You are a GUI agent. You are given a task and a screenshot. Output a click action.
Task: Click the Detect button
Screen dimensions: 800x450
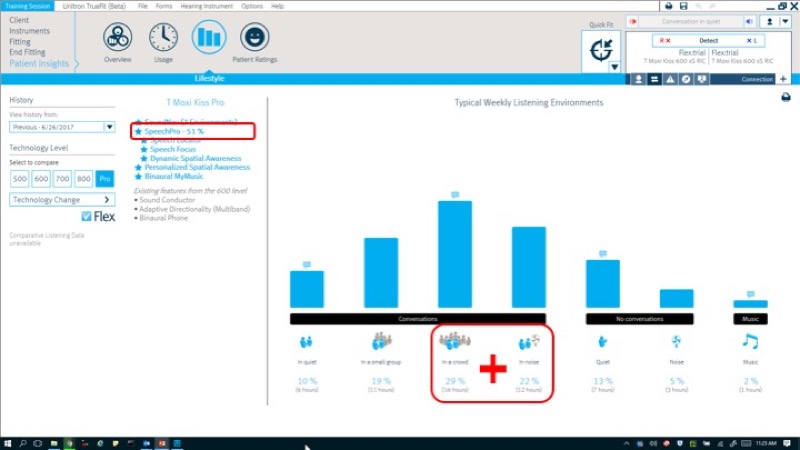pyautogui.click(x=708, y=40)
